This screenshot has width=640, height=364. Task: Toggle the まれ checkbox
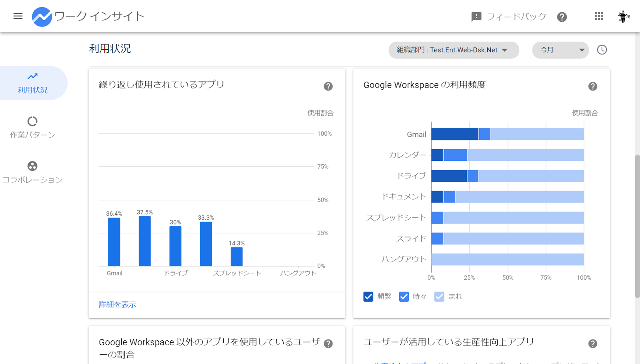[x=439, y=296]
